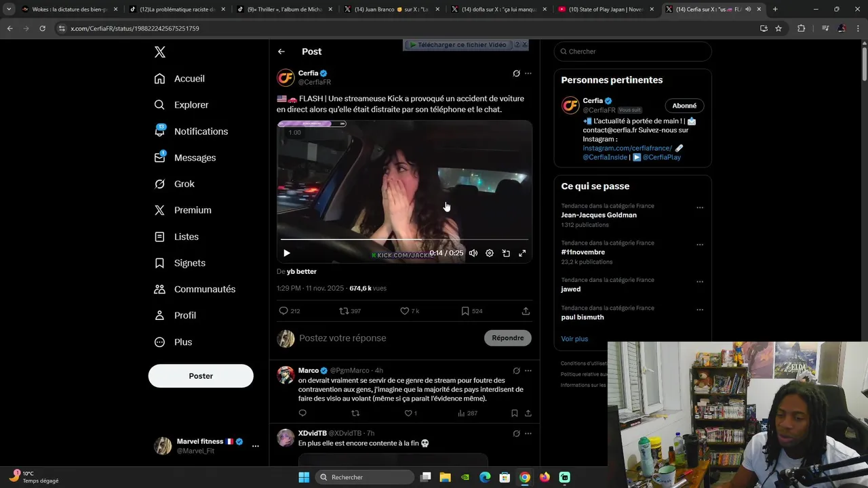Screen dimensions: 868x488
Task: Click Télécharger ce fichier Vidéo banner
Action: coord(458,45)
